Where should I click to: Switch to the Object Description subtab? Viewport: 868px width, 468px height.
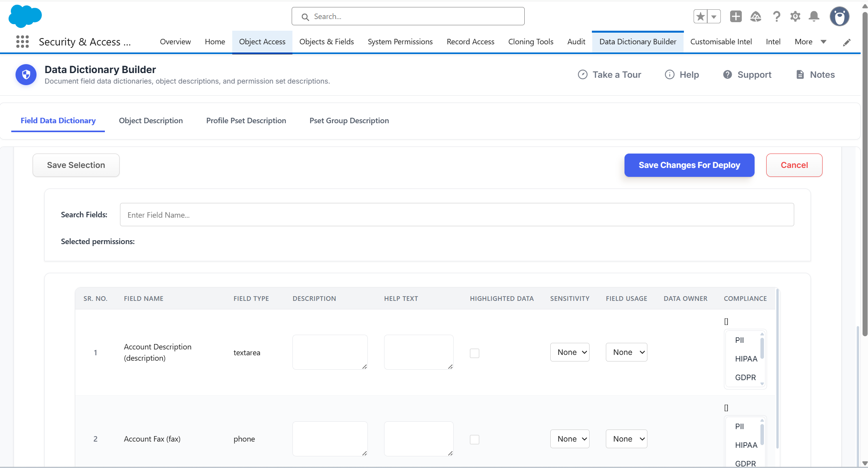tap(151, 120)
